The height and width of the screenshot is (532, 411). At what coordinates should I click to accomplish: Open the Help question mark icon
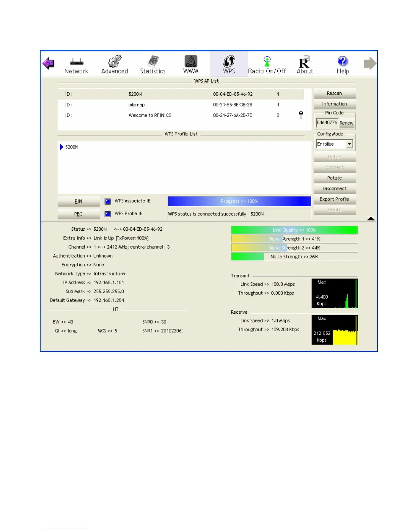tap(343, 61)
